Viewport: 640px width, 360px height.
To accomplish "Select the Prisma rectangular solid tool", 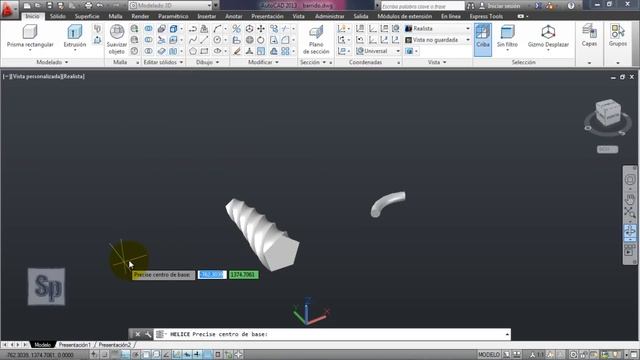I will [30, 36].
